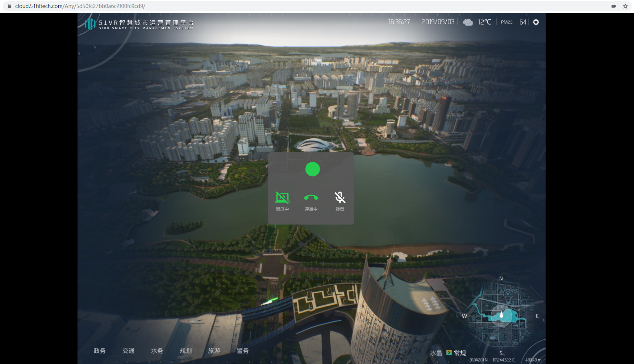
Task: Open the 水务 menu
Action: (157, 351)
